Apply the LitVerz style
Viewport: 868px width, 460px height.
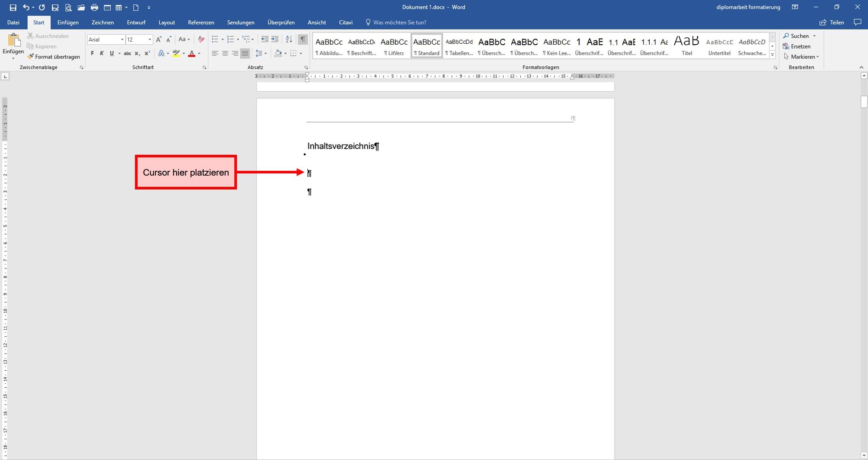point(394,46)
